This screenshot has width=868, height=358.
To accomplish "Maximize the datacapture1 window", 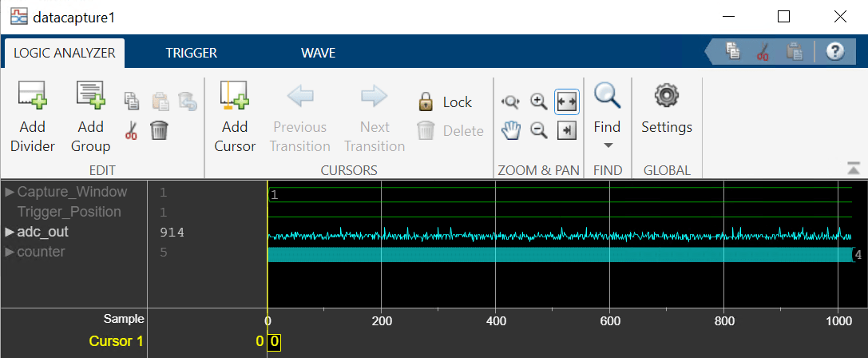I will click(x=783, y=17).
